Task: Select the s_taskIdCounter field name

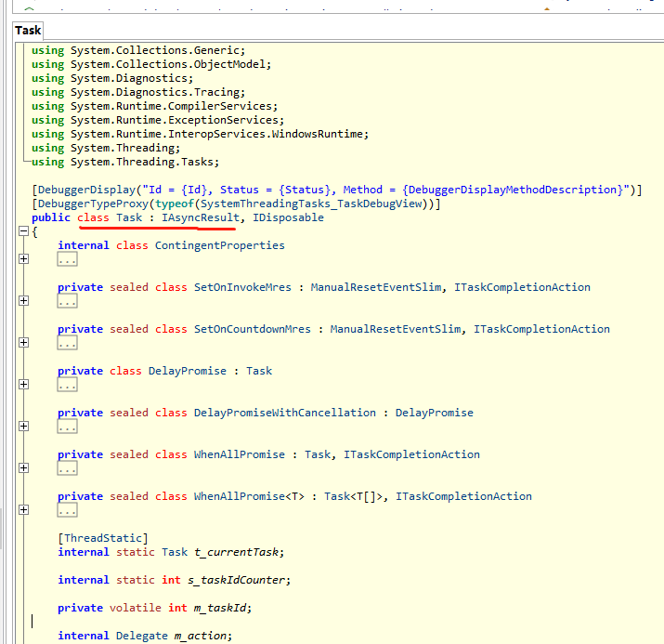Action: click(236, 580)
